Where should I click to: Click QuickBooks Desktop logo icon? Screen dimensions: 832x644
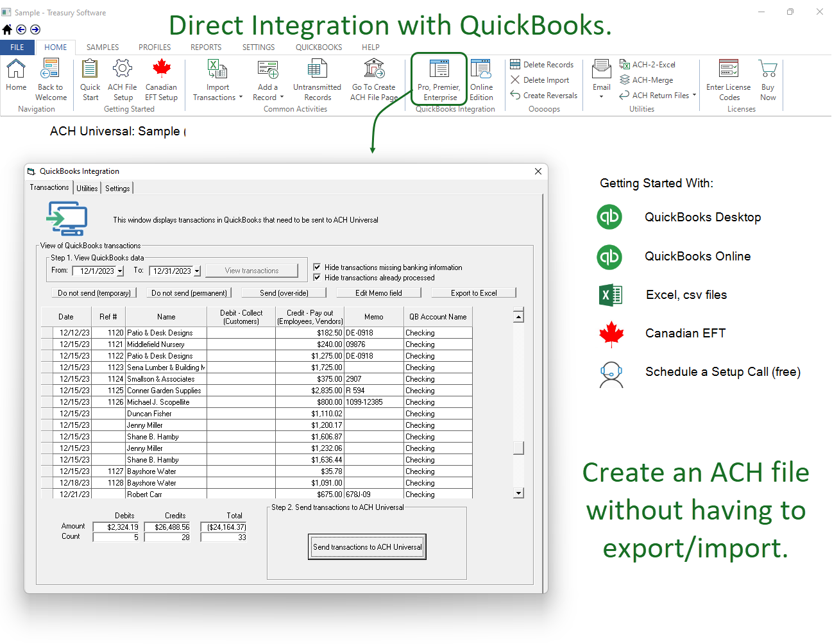609,217
